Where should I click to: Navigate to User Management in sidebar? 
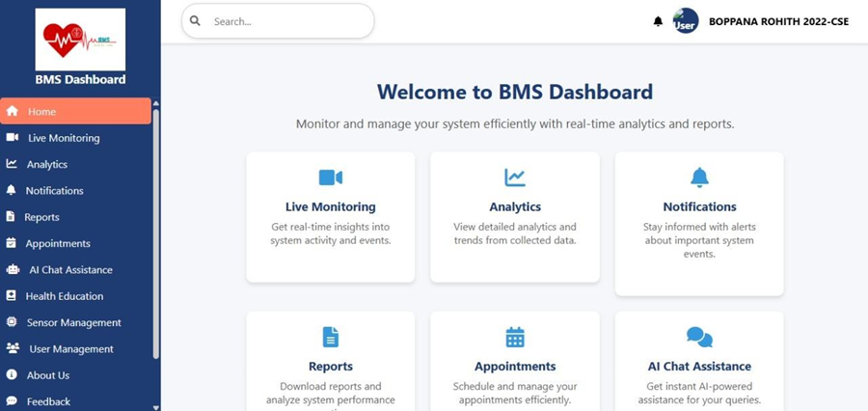(71, 349)
